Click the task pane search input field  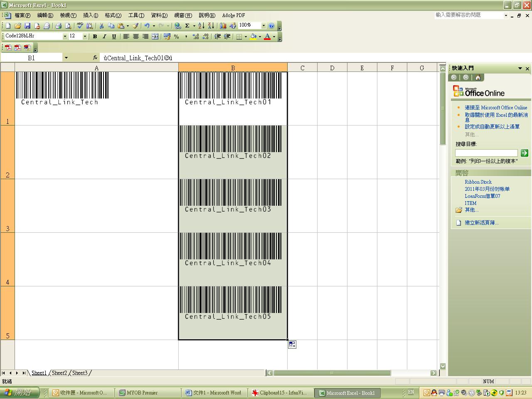tap(486, 153)
